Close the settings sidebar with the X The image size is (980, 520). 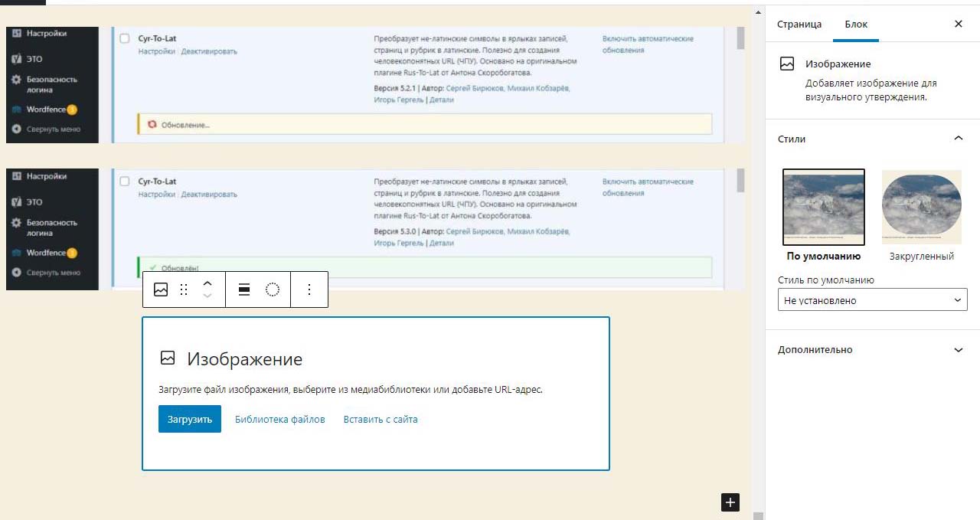pos(958,24)
